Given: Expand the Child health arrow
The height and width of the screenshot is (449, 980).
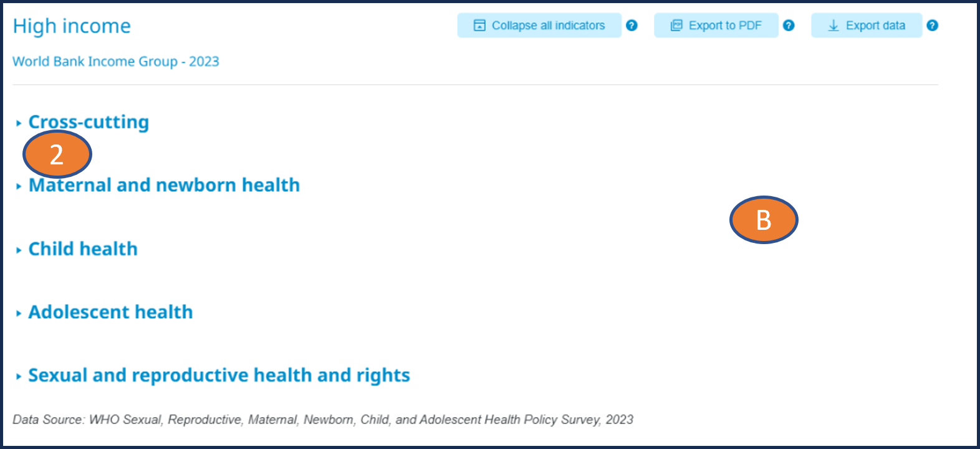Looking at the screenshot, I should [19, 250].
